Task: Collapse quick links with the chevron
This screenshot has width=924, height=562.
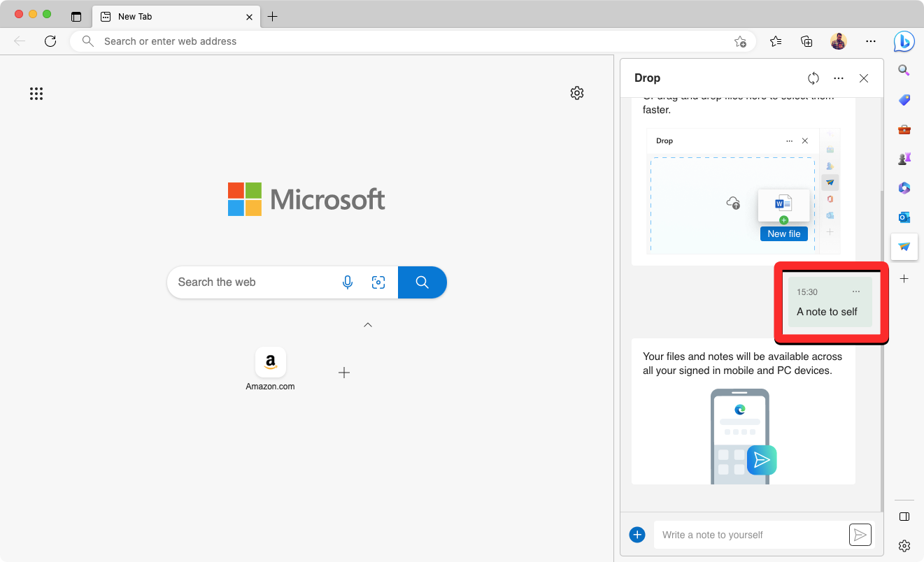Action: [368, 325]
